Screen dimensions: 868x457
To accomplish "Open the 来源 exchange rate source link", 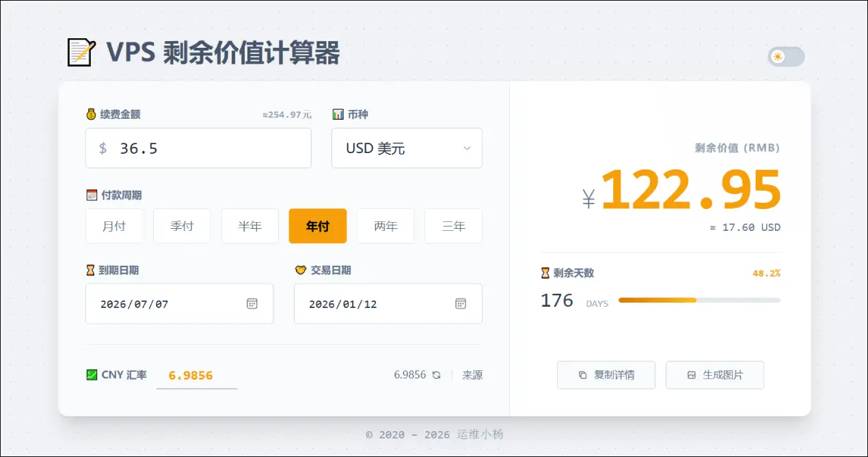I will [472, 374].
